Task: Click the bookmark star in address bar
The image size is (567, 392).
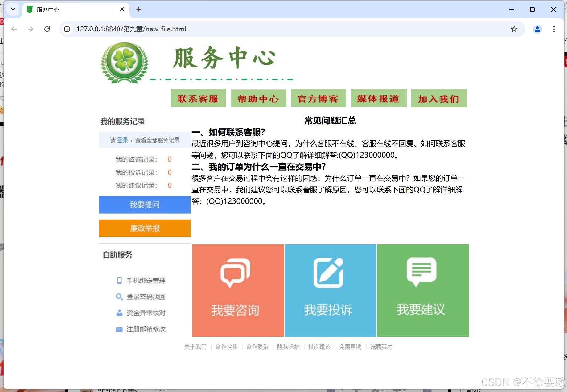Action: coord(514,29)
